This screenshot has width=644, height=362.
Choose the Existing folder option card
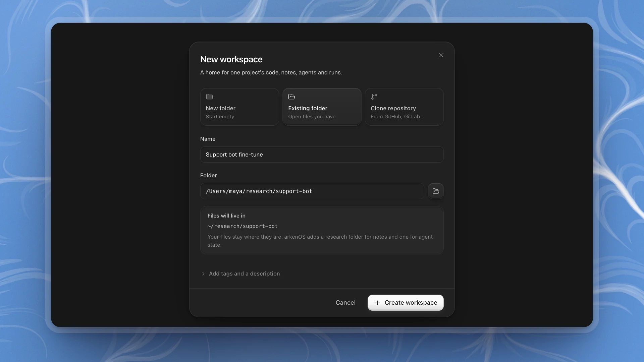point(322,107)
